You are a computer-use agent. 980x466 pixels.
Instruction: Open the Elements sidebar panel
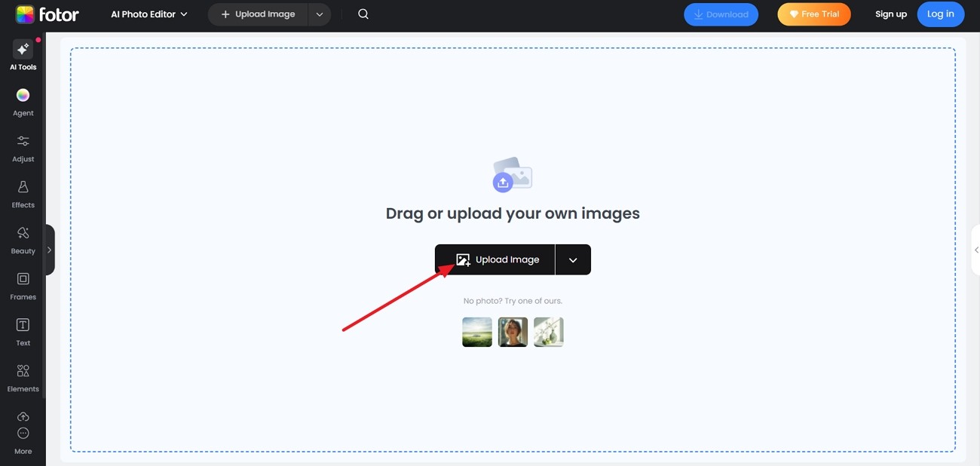tap(23, 379)
